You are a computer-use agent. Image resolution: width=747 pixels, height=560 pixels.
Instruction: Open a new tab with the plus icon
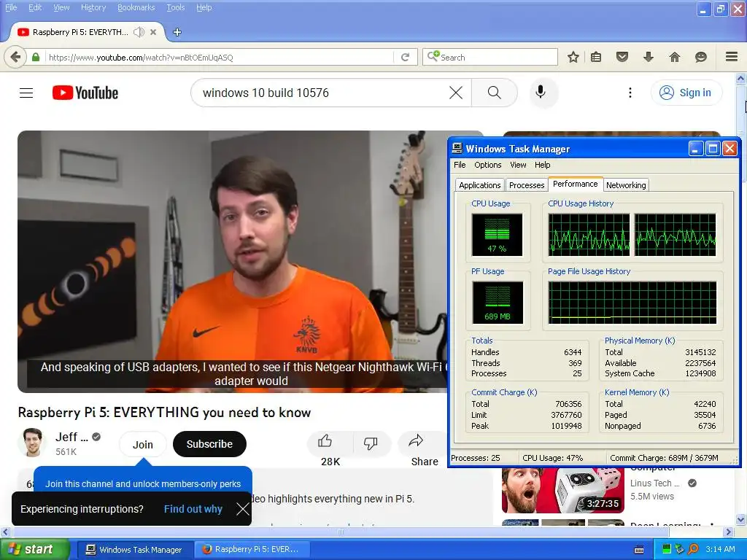[177, 32]
